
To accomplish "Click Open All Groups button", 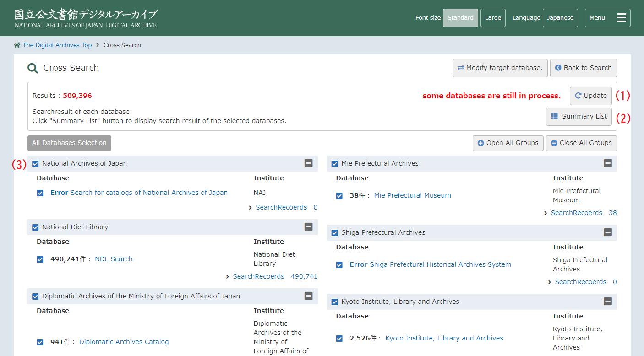I will point(508,143).
